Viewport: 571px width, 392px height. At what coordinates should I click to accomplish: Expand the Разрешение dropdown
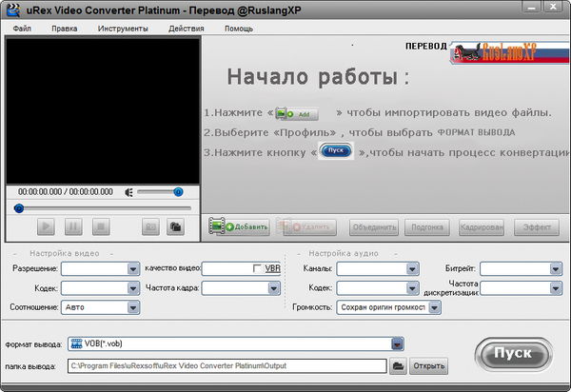coord(133,269)
